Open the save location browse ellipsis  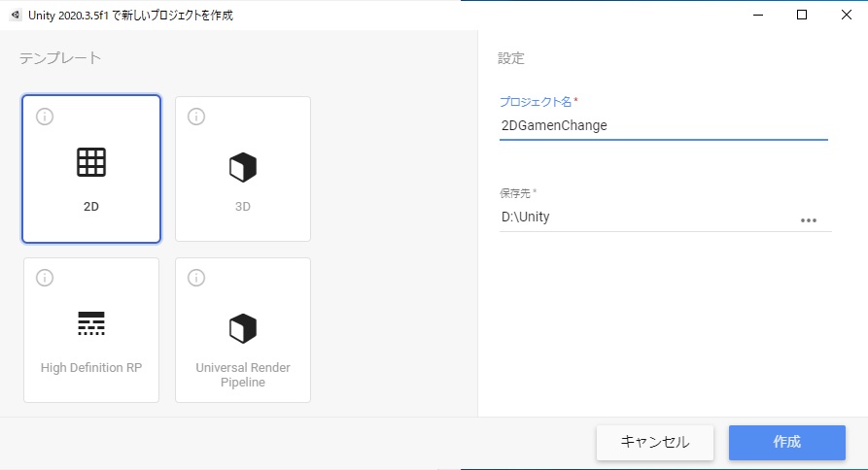pyautogui.click(x=809, y=220)
